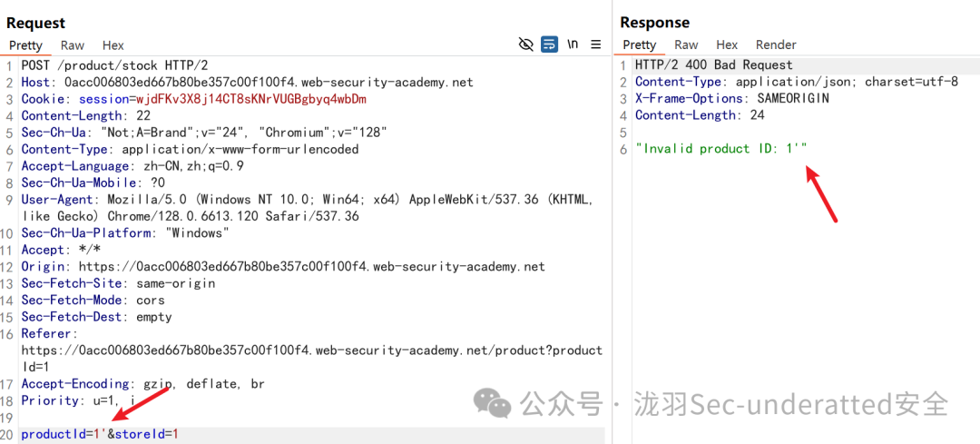Image resolution: width=980 pixels, height=444 pixels.
Task: Click the Request panel heading
Action: tap(35, 24)
